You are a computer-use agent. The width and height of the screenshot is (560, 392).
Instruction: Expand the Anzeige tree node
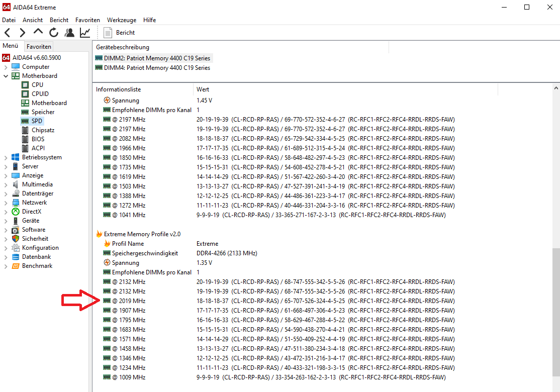click(x=6, y=176)
